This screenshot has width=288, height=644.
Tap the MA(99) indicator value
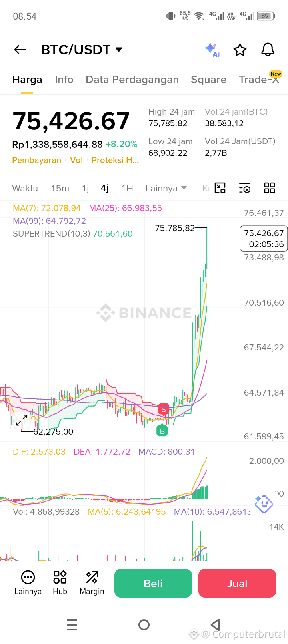(49, 221)
